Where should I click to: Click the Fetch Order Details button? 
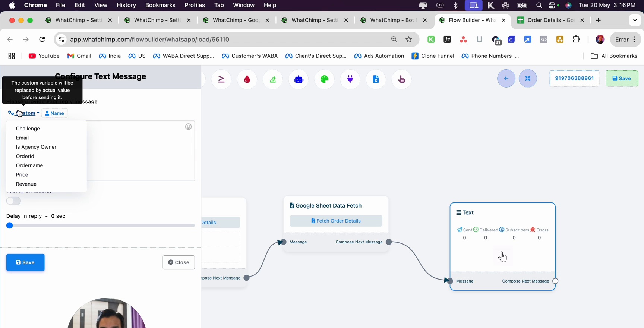click(336, 221)
